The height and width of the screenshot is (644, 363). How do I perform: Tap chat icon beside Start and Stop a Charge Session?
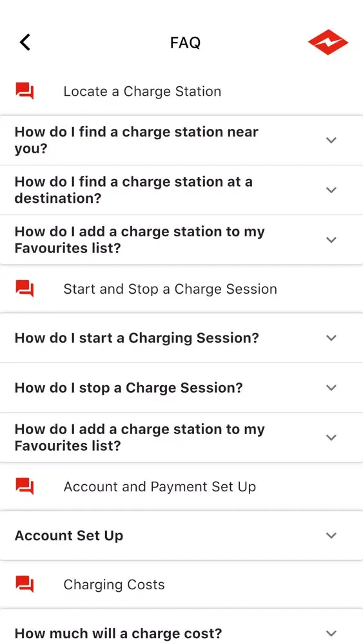click(25, 289)
